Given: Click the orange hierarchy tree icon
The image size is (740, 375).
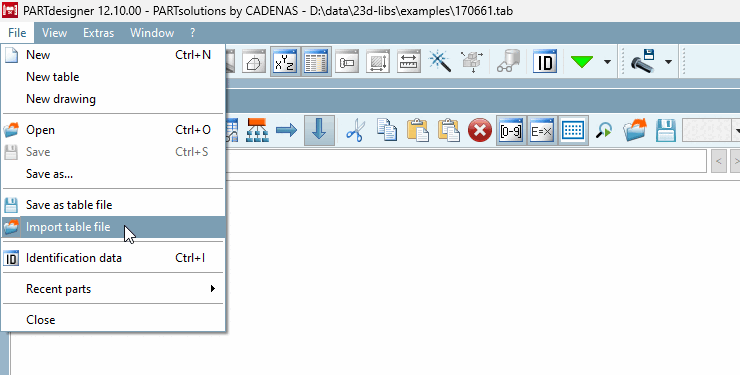Looking at the screenshot, I should point(257,131).
